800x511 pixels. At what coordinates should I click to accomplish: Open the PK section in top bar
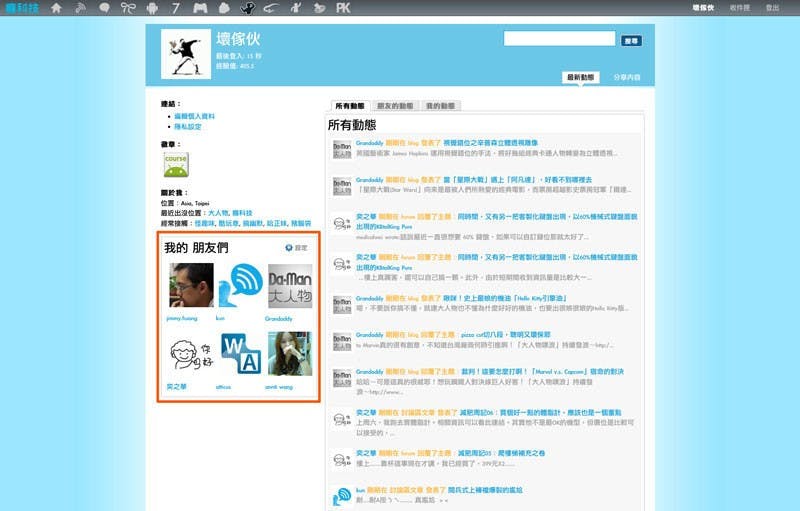coord(343,8)
